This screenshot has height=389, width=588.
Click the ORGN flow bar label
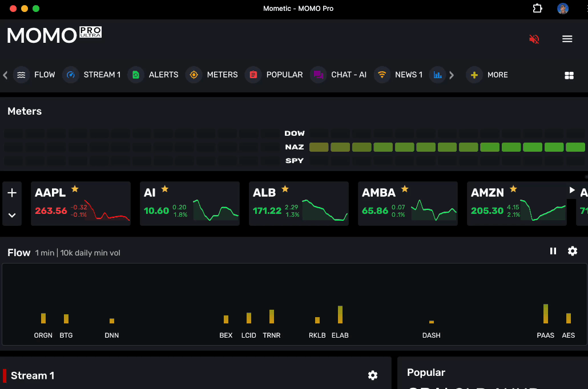point(43,335)
